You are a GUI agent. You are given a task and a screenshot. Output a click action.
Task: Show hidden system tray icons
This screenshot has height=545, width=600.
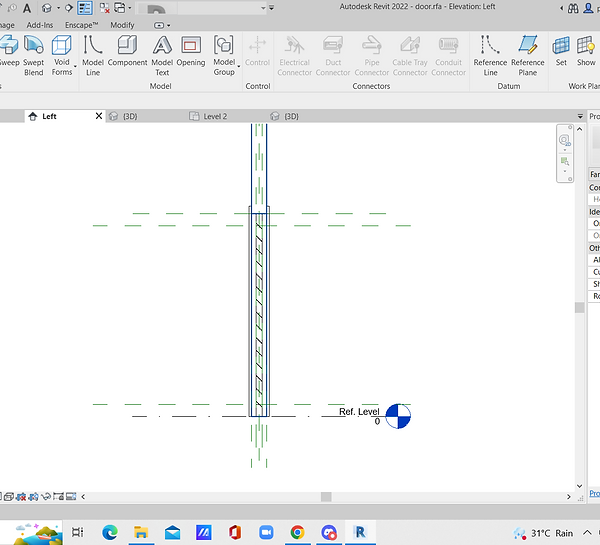click(587, 533)
